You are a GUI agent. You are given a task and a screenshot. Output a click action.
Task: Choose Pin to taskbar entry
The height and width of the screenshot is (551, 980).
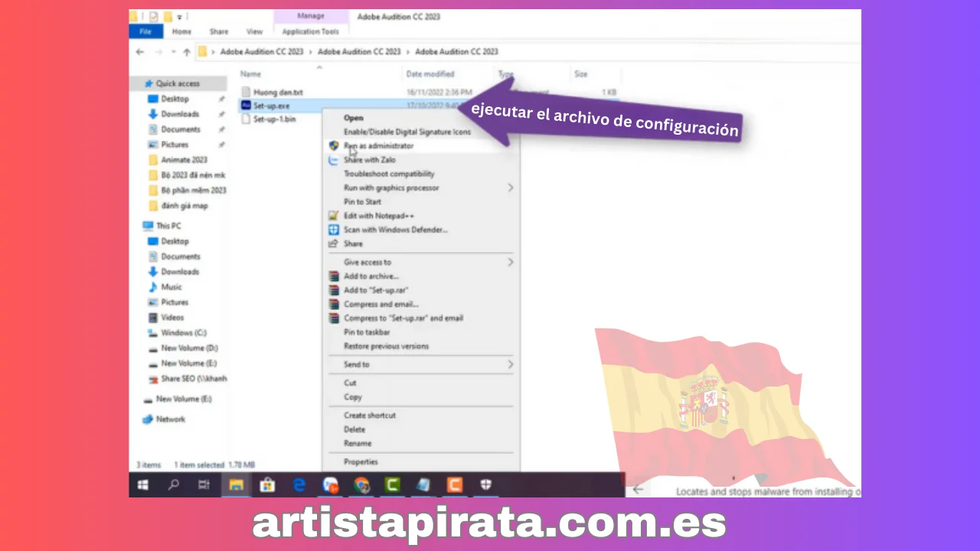click(367, 332)
